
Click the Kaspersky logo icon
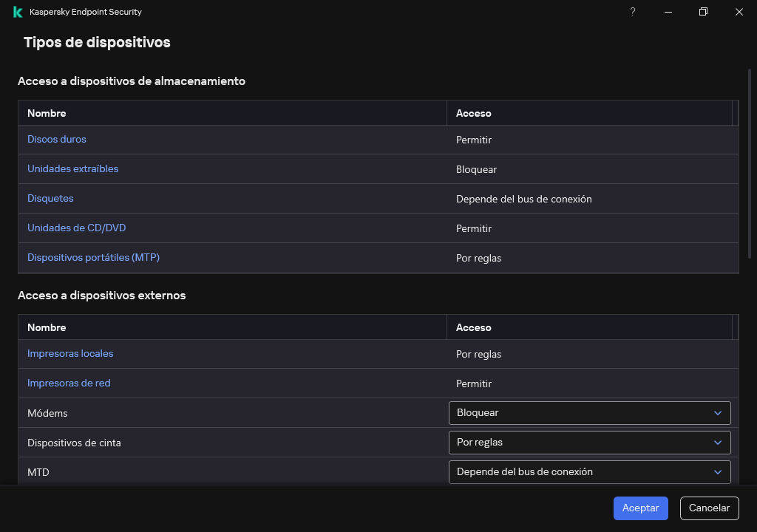click(16, 12)
